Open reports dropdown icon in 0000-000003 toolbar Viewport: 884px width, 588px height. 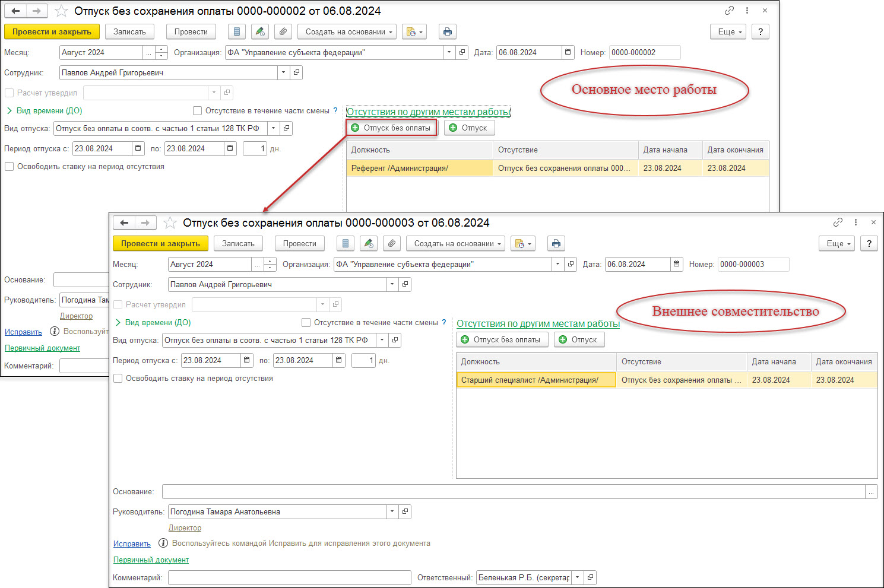click(x=523, y=244)
